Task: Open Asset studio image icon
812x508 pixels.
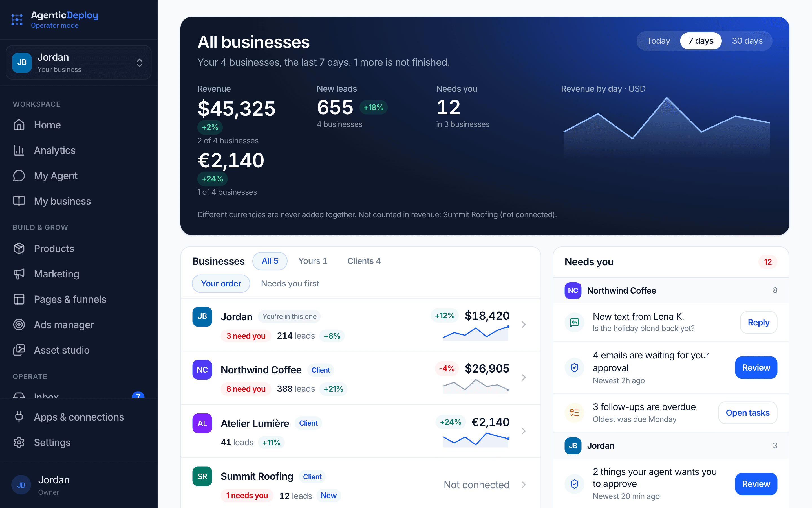Action: point(19,350)
